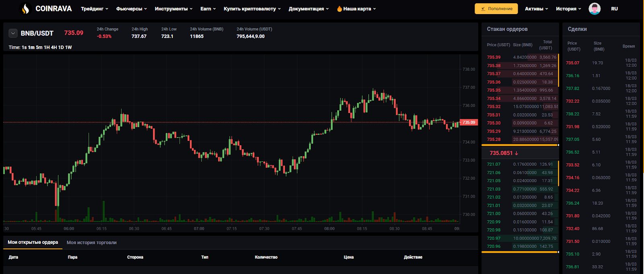
Task: Expand the История menu
Action: click(x=568, y=9)
